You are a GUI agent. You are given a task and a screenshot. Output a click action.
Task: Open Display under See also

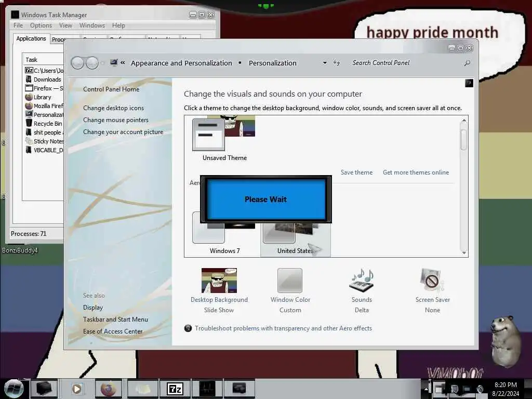tap(93, 308)
